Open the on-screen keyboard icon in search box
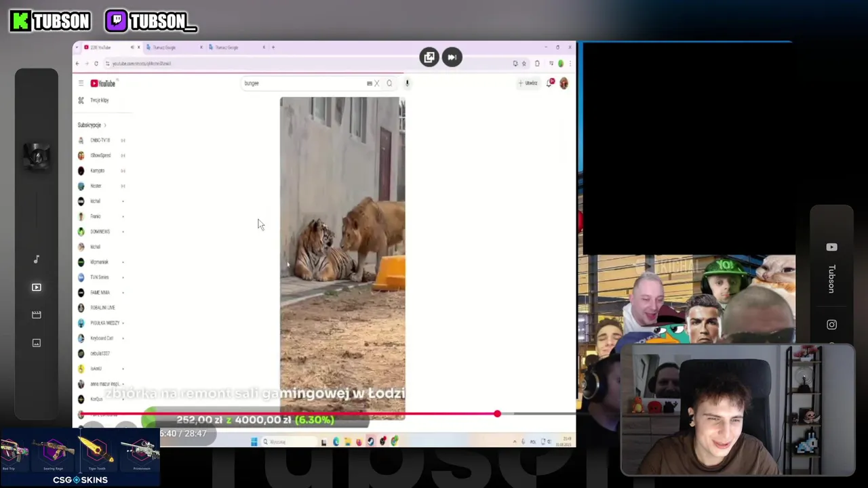868x488 pixels. click(369, 83)
